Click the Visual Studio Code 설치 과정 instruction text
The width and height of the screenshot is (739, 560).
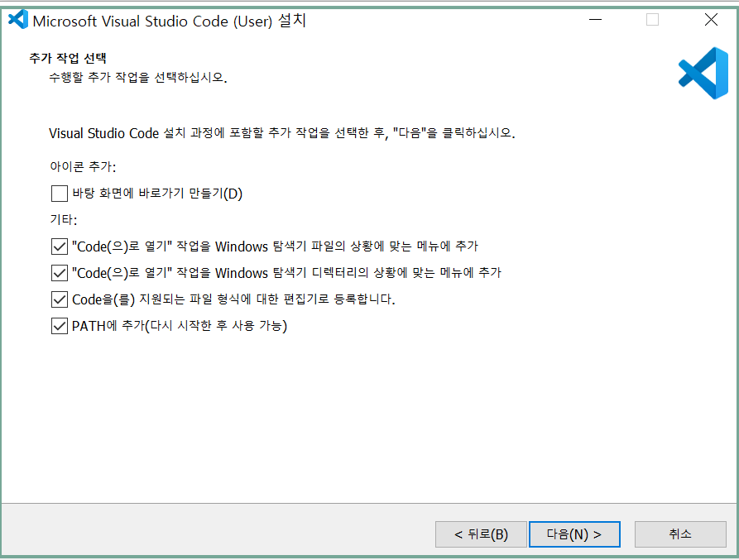coord(282,133)
